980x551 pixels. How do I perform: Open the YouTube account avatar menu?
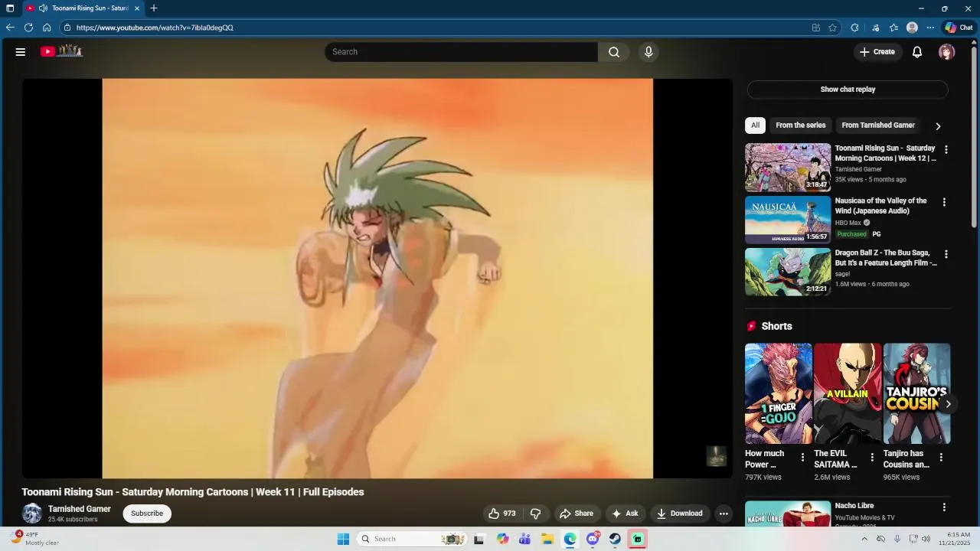[947, 52]
